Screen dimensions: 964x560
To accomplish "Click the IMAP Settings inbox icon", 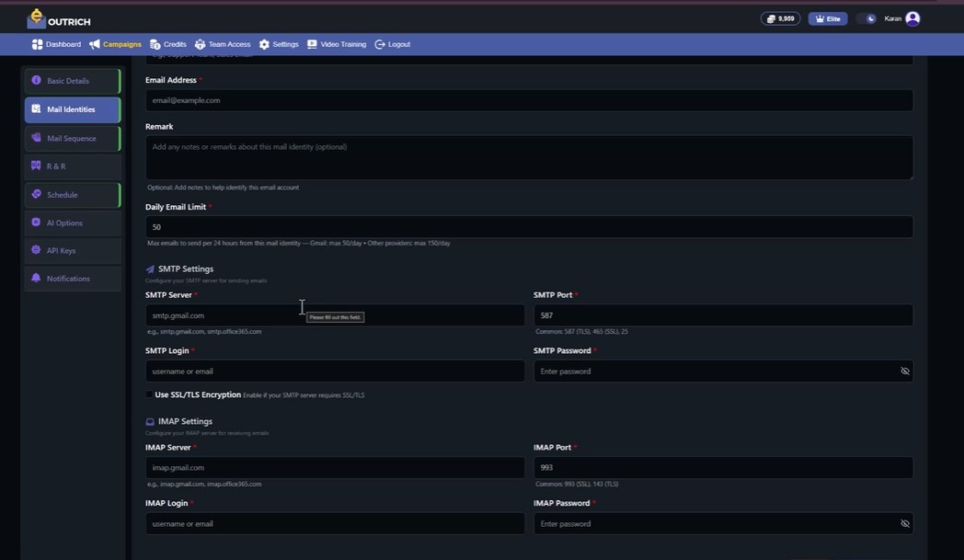I will point(150,422).
